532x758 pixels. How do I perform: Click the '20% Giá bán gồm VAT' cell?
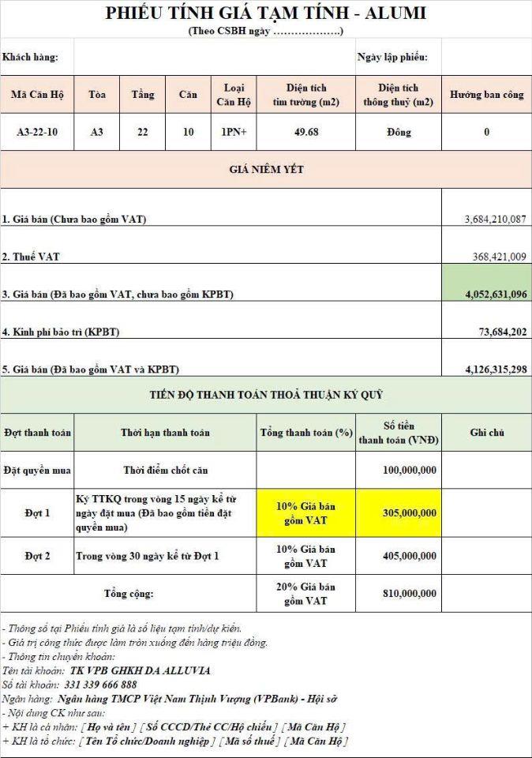tap(306, 594)
